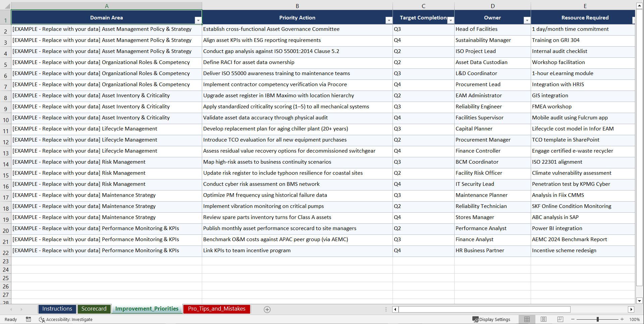Zoom in using the plus icon
This screenshot has width=644, height=324.
coord(622,319)
